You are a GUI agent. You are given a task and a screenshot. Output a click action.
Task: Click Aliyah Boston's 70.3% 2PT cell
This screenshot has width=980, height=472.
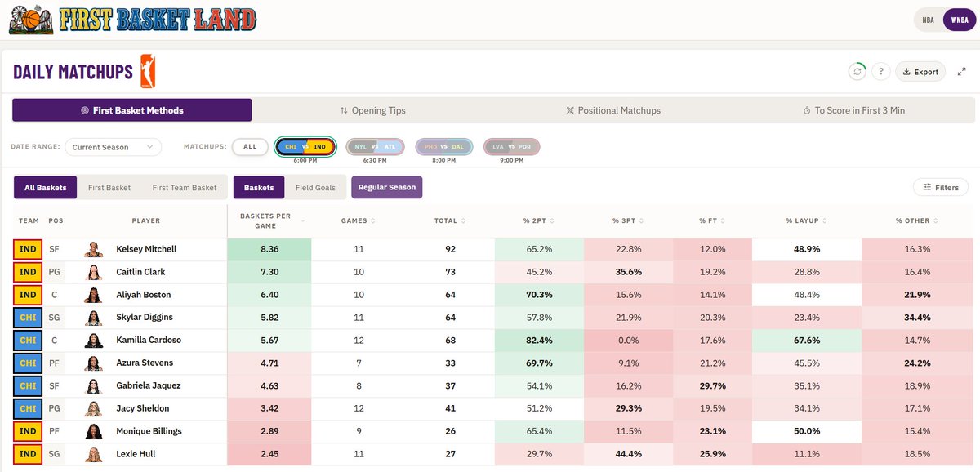541,295
